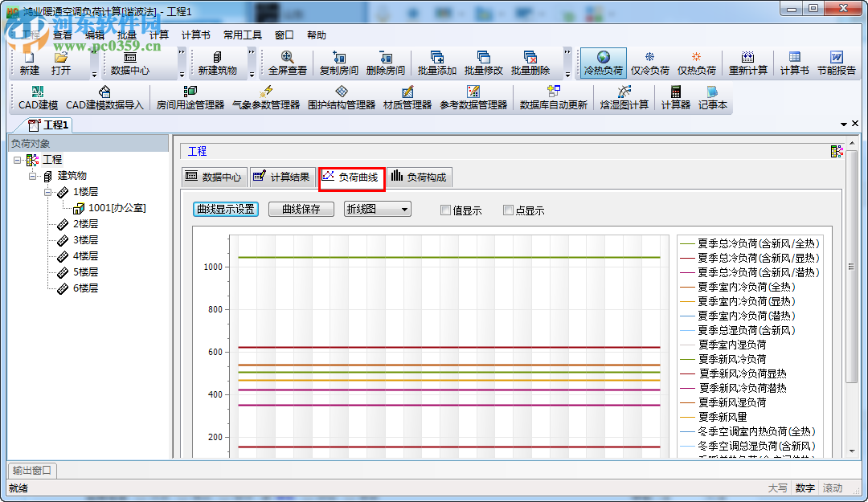Collapse the 1楼层 tree node
This screenshot has height=502, width=868.
pyautogui.click(x=48, y=192)
